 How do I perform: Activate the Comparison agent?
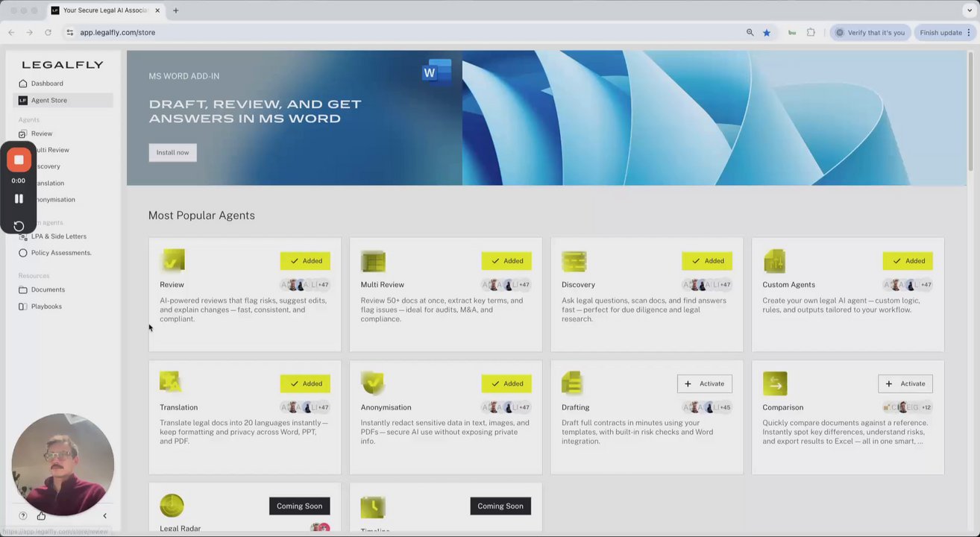pos(905,383)
